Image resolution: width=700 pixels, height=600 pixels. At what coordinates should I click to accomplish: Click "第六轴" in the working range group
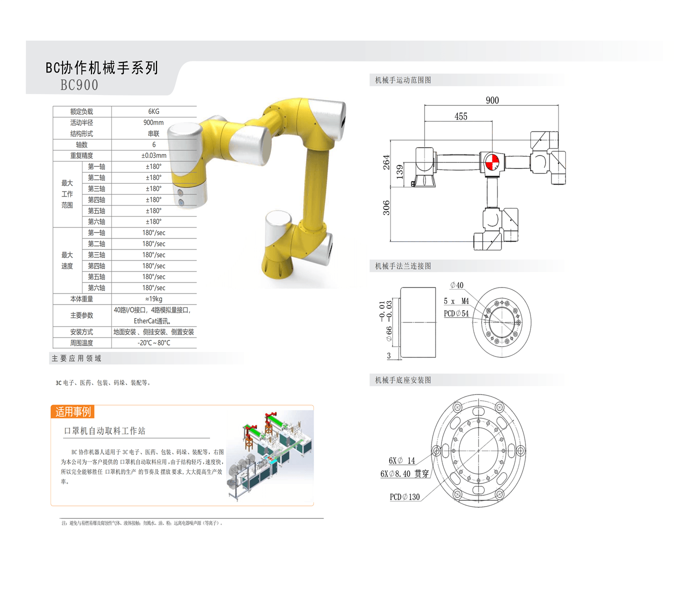click(96, 221)
